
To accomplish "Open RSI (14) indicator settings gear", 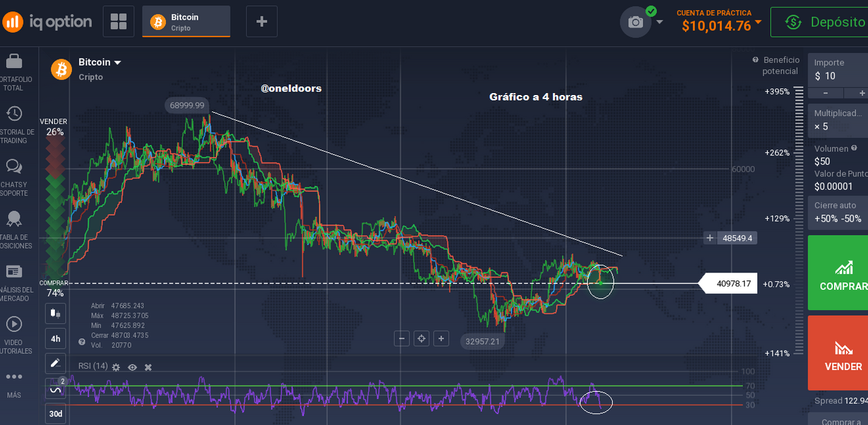I will [116, 367].
